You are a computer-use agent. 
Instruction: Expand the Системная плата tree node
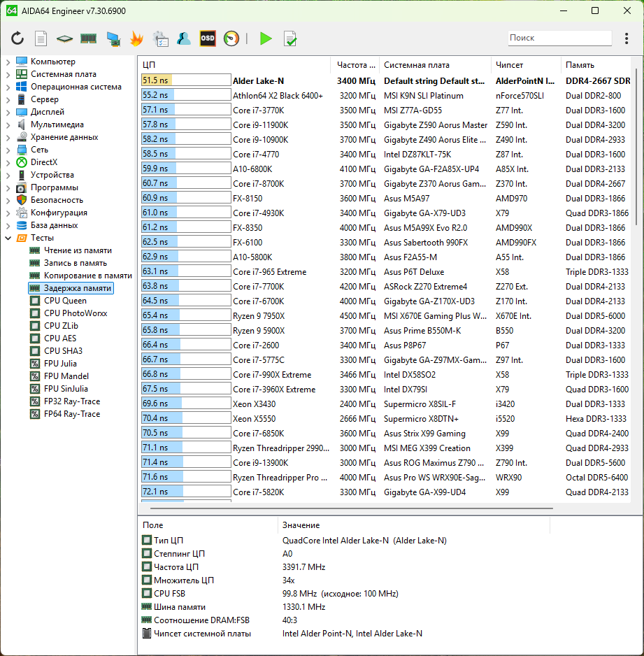(8, 74)
